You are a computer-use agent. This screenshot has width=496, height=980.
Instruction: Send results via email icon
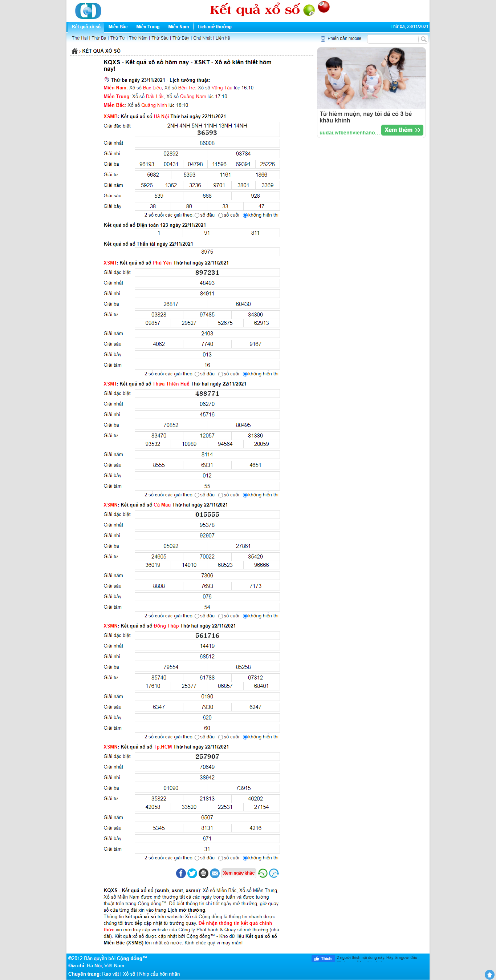click(215, 873)
